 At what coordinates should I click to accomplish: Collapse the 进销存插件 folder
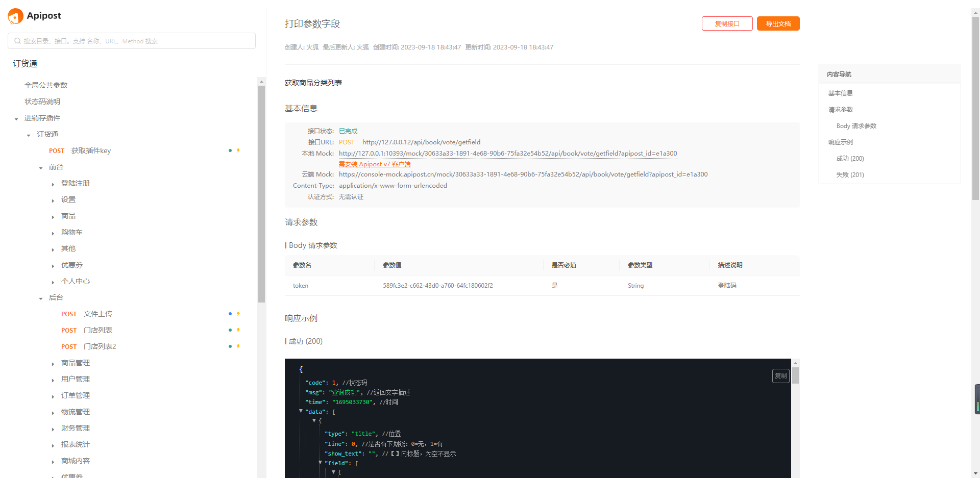(16, 119)
